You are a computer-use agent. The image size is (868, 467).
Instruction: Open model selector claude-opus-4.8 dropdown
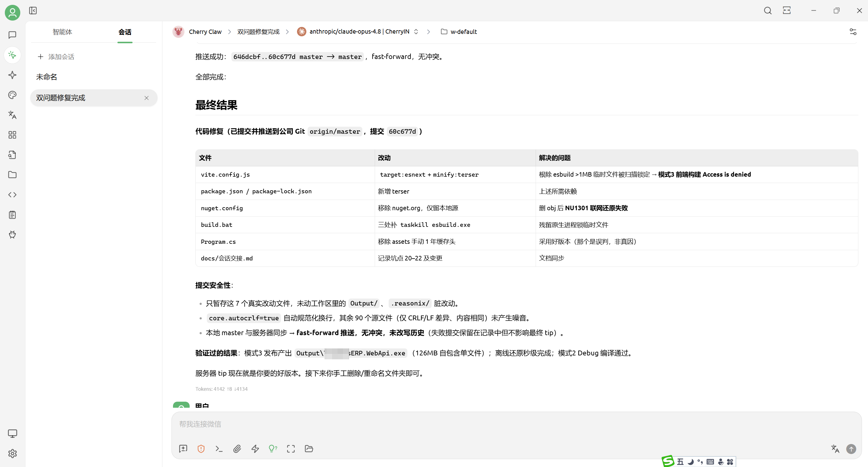[x=358, y=32]
